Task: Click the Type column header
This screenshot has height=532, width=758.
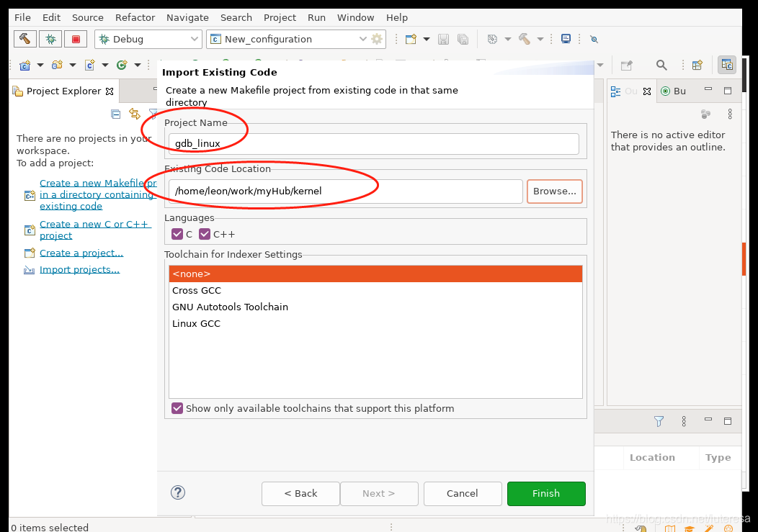Action: click(718, 457)
